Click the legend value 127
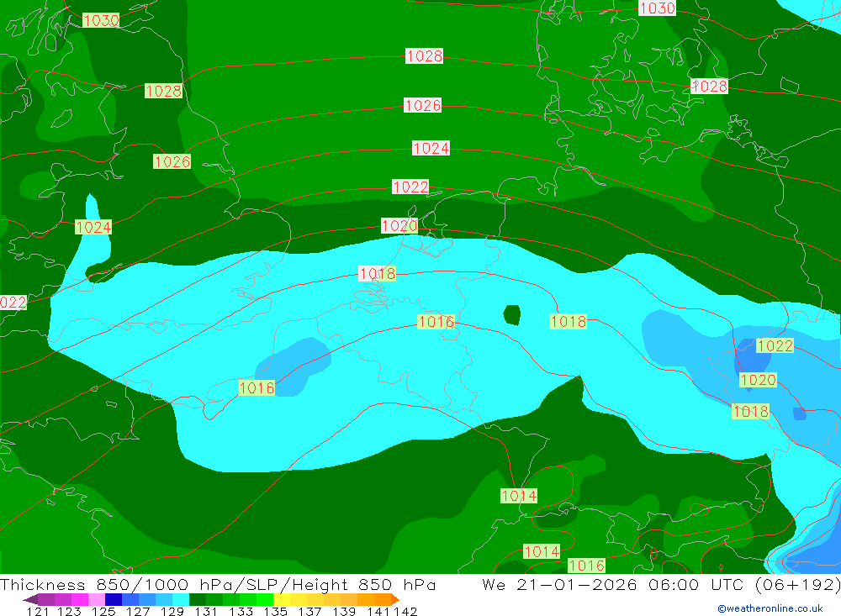 tap(138, 611)
